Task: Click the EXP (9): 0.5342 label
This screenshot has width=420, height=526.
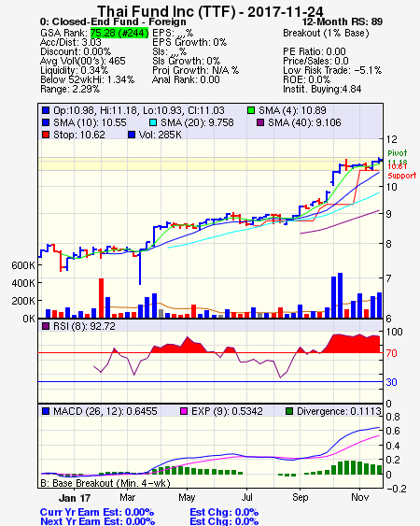Action: [x=227, y=411]
